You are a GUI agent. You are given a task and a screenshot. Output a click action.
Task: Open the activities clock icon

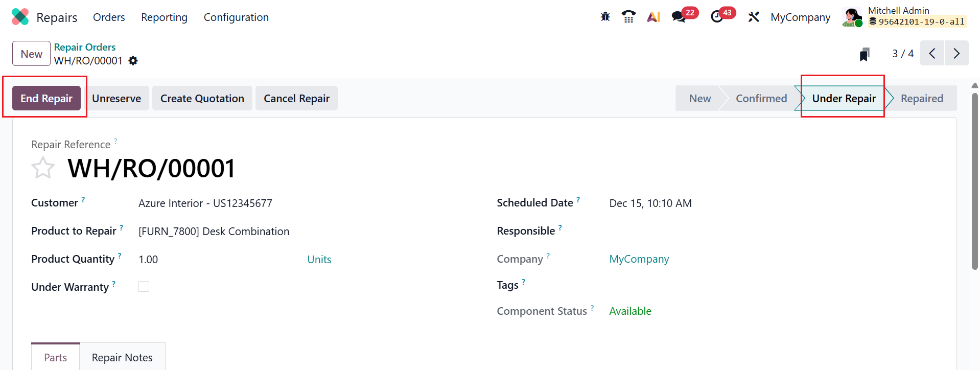(x=717, y=17)
